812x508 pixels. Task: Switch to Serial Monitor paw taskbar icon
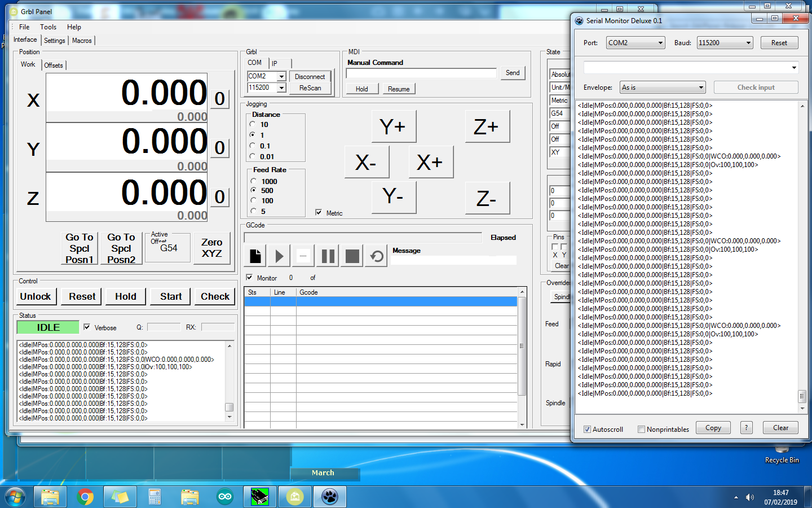coord(329,497)
